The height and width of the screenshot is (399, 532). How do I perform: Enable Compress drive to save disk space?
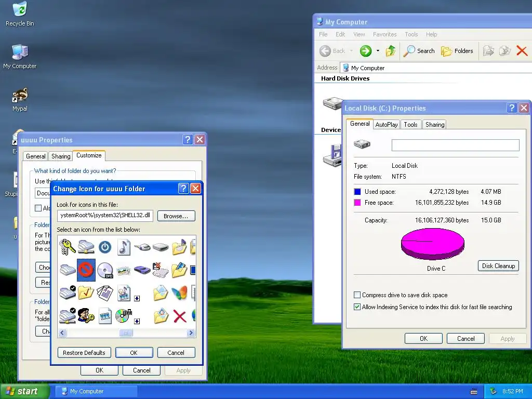pyautogui.click(x=357, y=295)
